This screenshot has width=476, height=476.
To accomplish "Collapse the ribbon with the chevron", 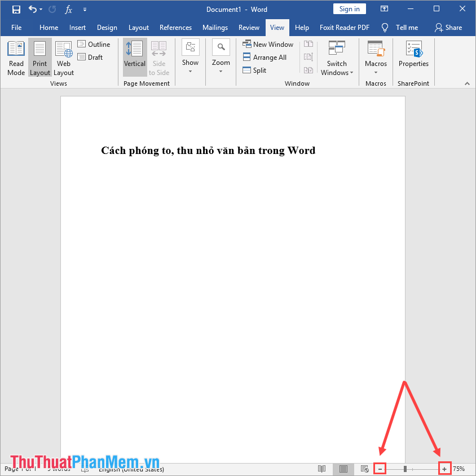I will click(x=468, y=83).
